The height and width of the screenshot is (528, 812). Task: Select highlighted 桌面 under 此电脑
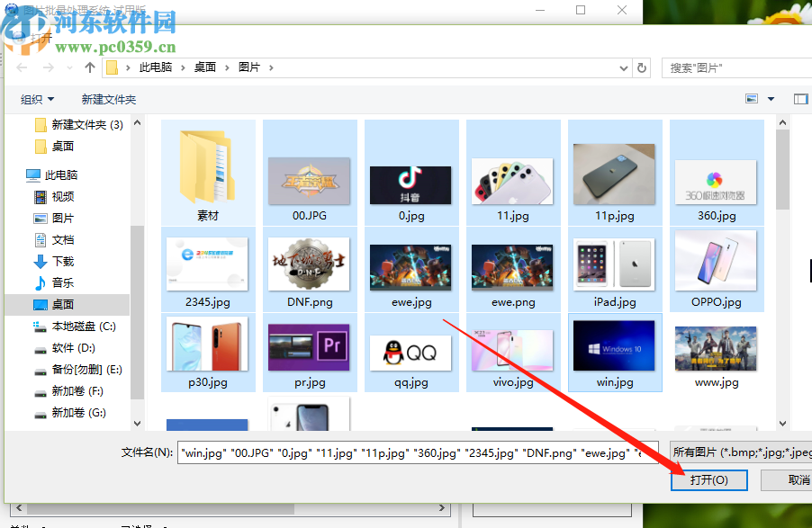pyautogui.click(x=68, y=305)
